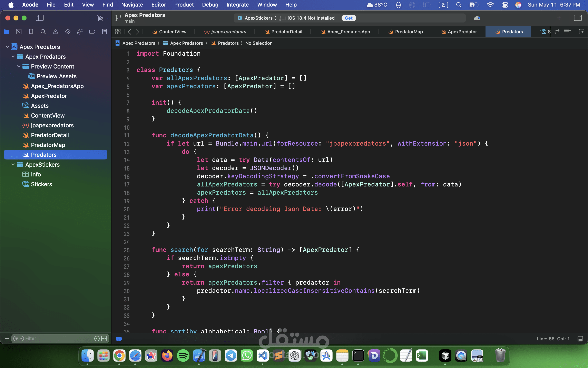The width and height of the screenshot is (588, 368).
Task: Open Spotlight search in menu bar
Action: (459, 5)
